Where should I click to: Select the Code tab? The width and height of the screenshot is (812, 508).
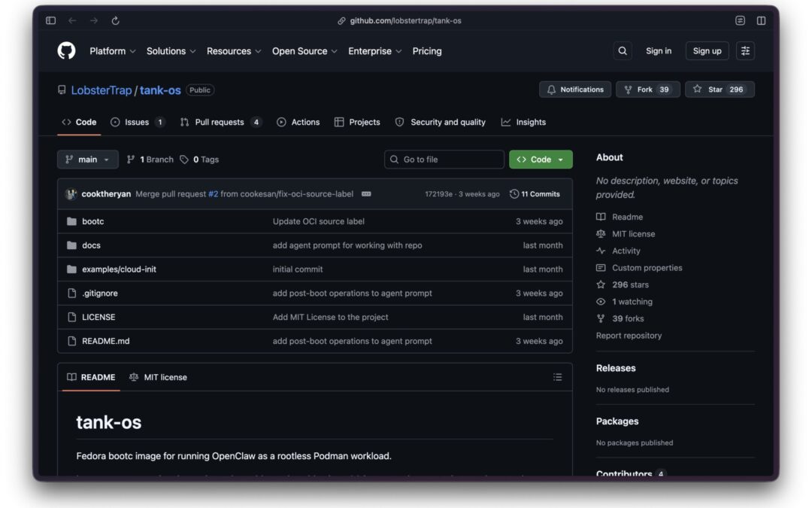pos(79,123)
